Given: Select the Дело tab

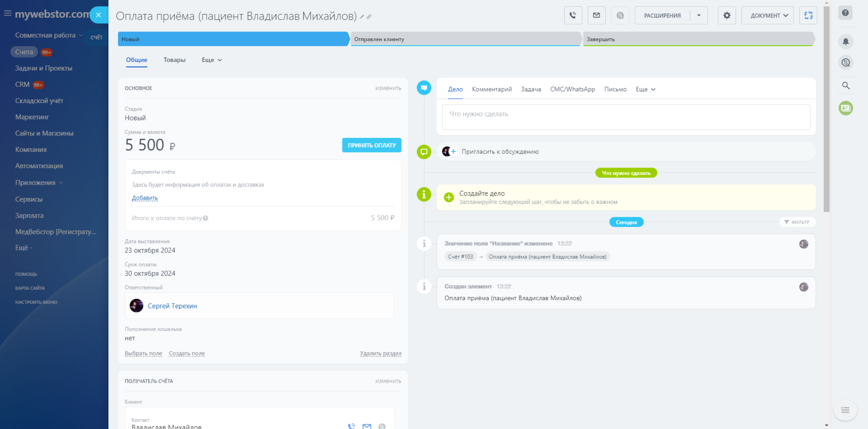Looking at the screenshot, I should [x=455, y=89].
